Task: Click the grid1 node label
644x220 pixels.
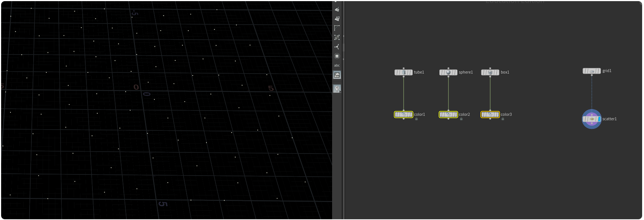Action: (607, 71)
